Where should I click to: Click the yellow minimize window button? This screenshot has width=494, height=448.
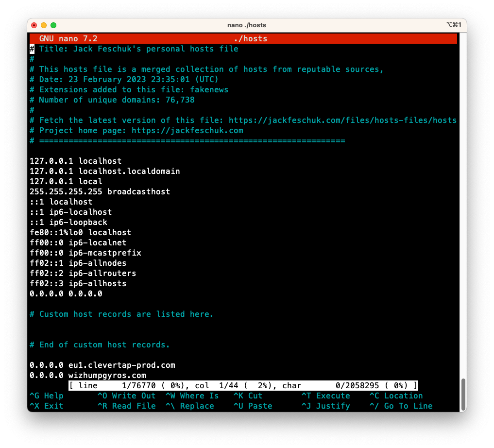(44, 25)
